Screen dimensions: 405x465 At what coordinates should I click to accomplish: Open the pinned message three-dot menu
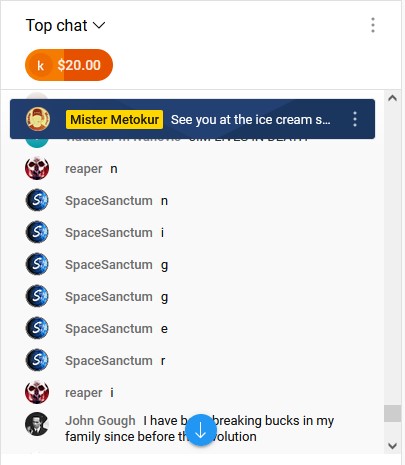click(x=355, y=119)
